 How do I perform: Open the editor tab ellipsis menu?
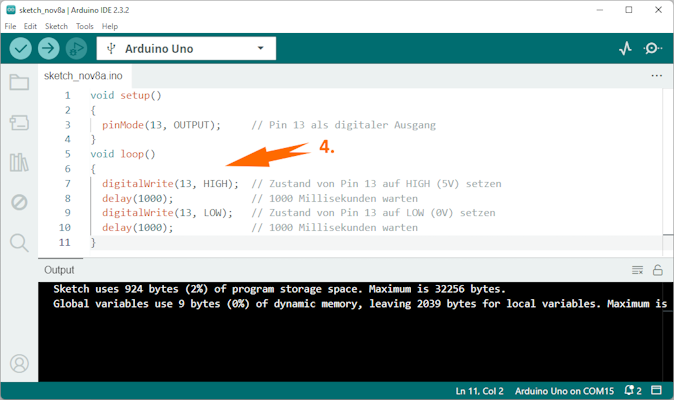click(x=656, y=76)
